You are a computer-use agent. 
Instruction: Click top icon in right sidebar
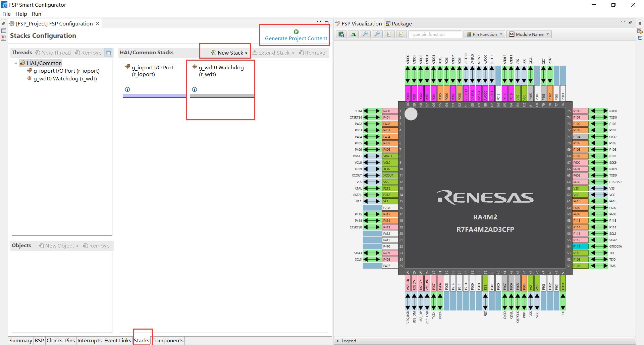coord(640,23)
